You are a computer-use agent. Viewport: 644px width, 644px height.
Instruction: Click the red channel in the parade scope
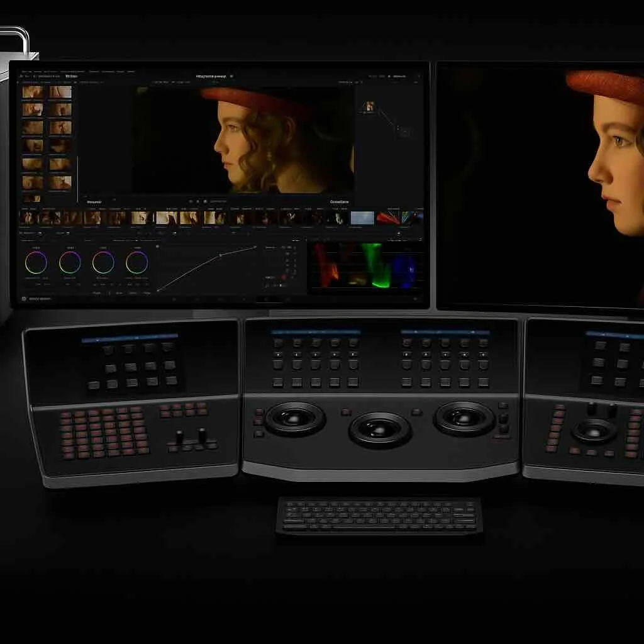(326, 265)
